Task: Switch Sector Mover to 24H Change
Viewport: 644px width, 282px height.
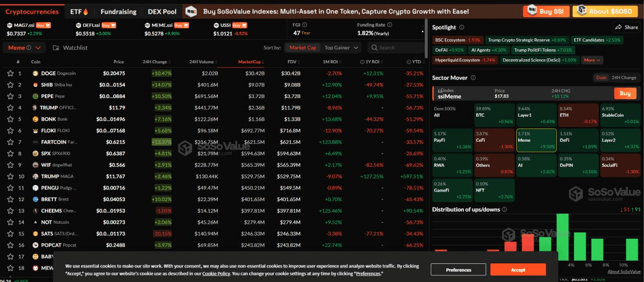Action: click(x=624, y=77)
